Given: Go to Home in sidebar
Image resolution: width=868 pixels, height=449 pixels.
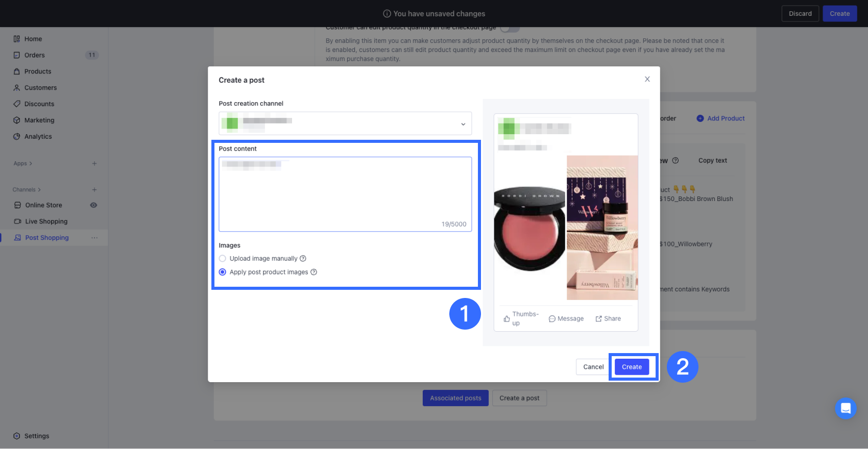Looking at the screenshot, I should coord(33,39).
